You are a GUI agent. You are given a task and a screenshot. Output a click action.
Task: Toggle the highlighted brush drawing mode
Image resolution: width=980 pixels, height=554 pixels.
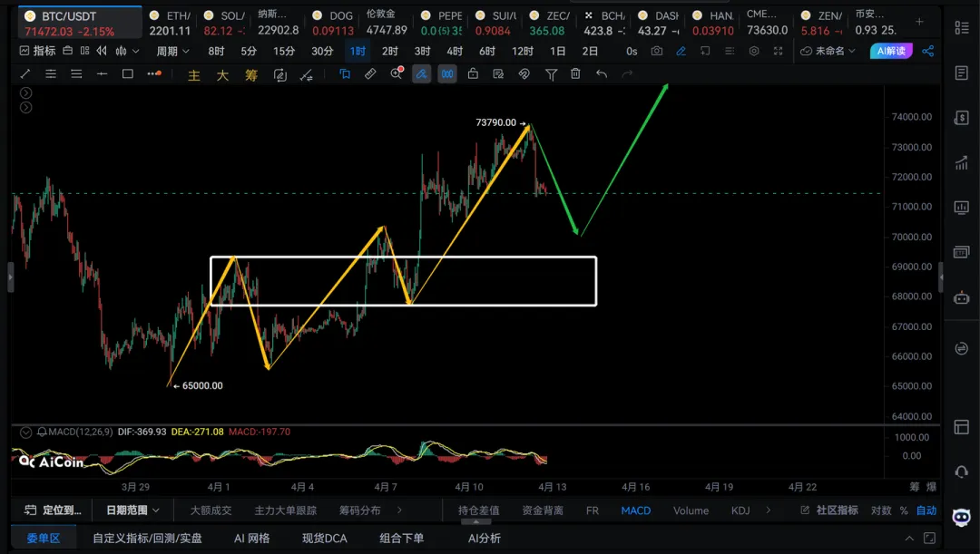422,74
